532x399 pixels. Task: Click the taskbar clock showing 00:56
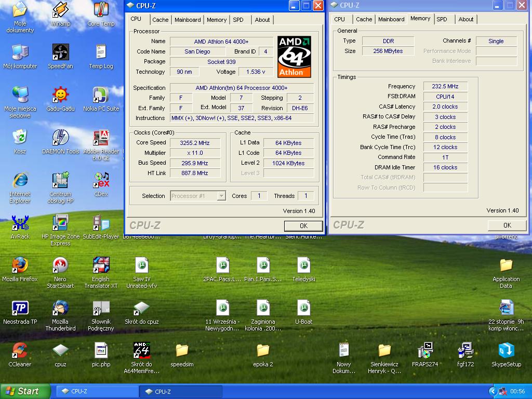[x=517, y=392]
